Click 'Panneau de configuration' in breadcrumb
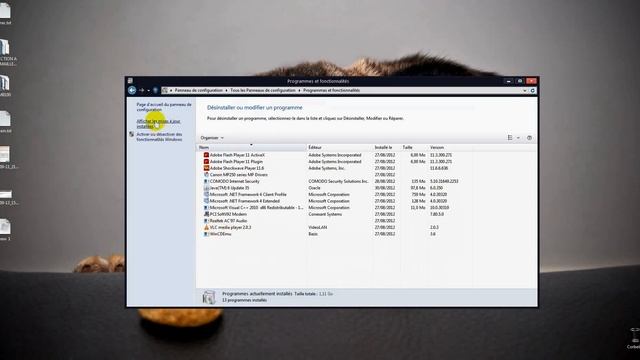The width and height of the screenshot is (640, 360). (x=199, y=90)
